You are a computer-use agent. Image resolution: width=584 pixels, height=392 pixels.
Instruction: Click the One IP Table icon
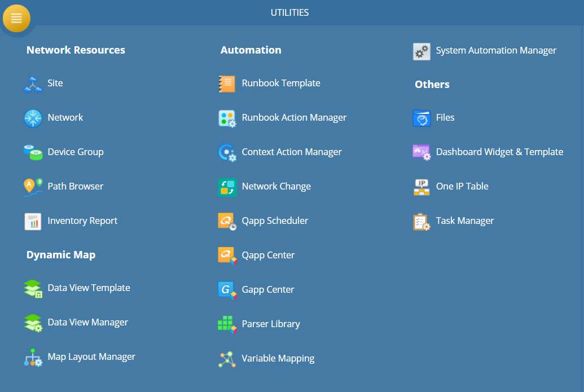421,187
